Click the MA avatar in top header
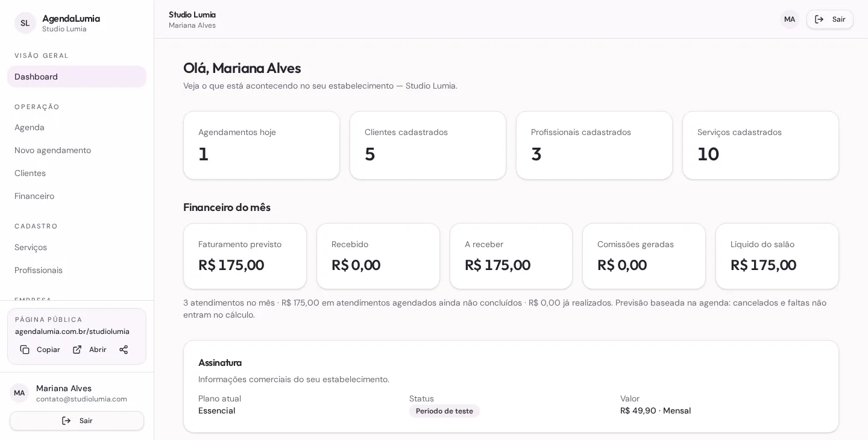This screenshot has width=868, height=440. pyautogui.click(x=790, y=19)
